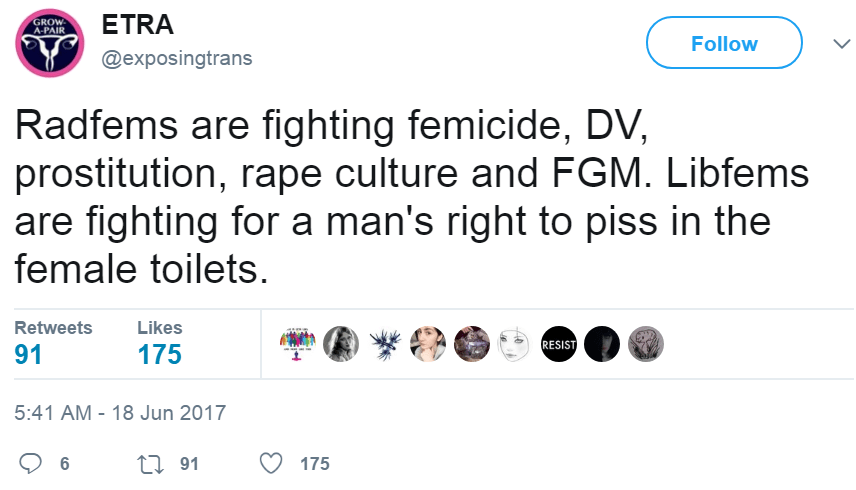This screenshot has height=490, width=856.
Task: Open the colorful crowd liker avatar
Action: click(298, 344)
